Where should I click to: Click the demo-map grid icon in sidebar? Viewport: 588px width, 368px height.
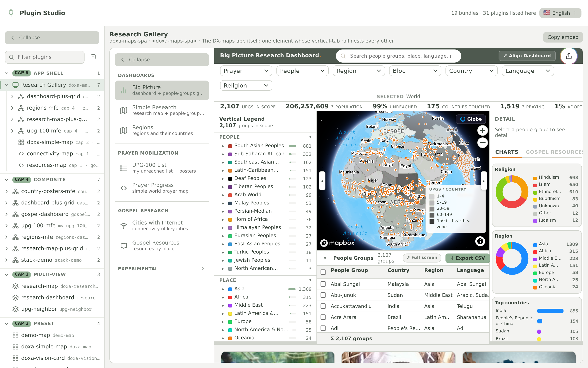(x=16, y=335)
